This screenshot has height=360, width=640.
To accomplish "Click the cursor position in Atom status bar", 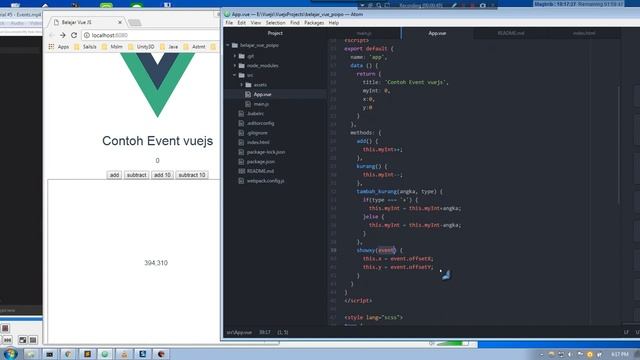I will coord(264,332).
